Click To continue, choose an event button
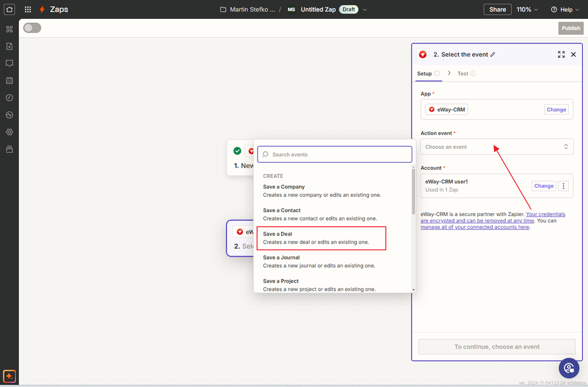 (x=496, y=347)
